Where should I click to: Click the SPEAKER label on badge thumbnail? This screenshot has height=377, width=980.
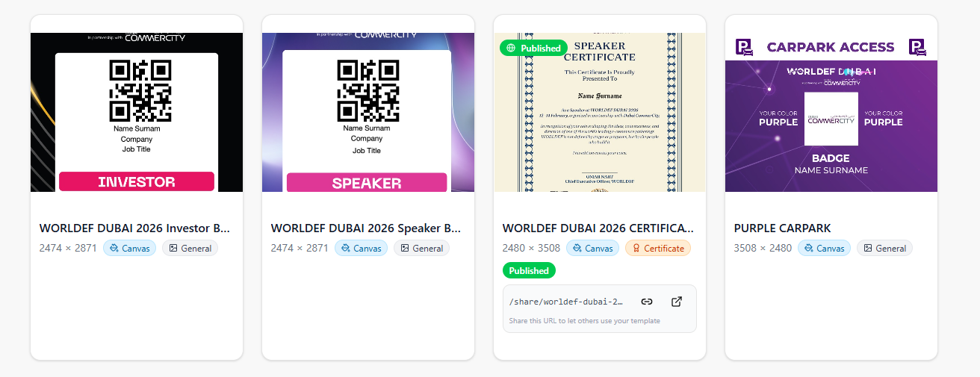tap(367, 183)
